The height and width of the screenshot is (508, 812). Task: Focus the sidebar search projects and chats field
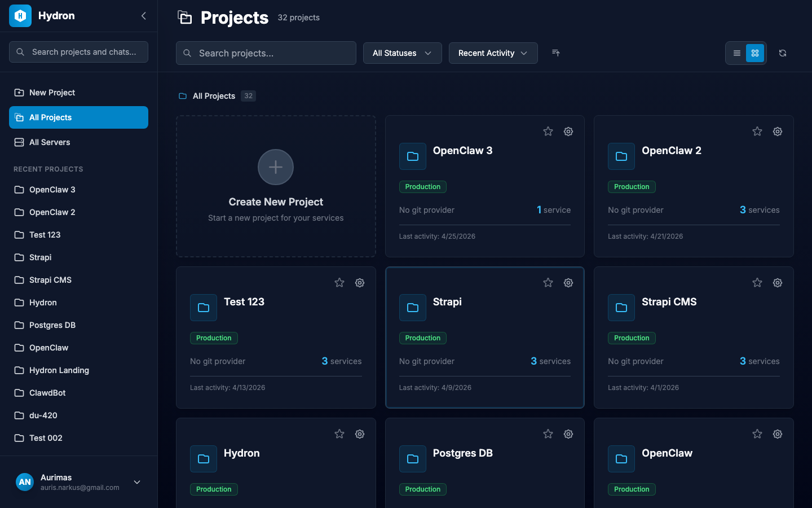point(78,52)
